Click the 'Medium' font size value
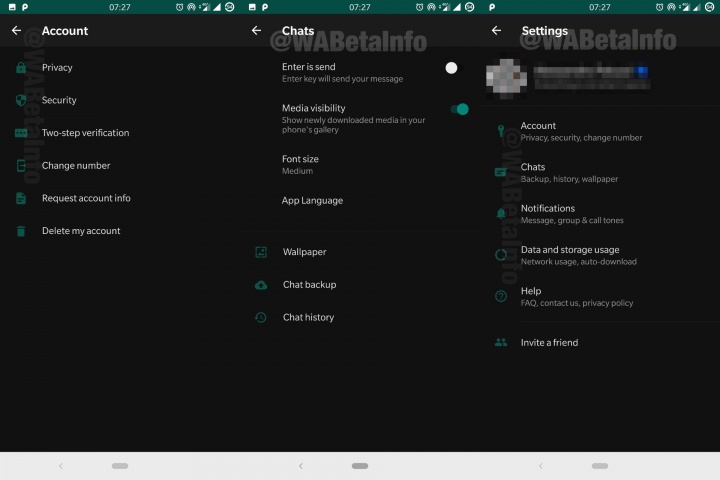 click(297, 171)
